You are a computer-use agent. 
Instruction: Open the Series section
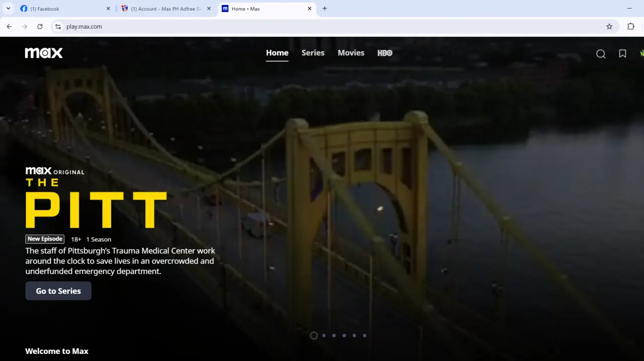coord(313,53)
